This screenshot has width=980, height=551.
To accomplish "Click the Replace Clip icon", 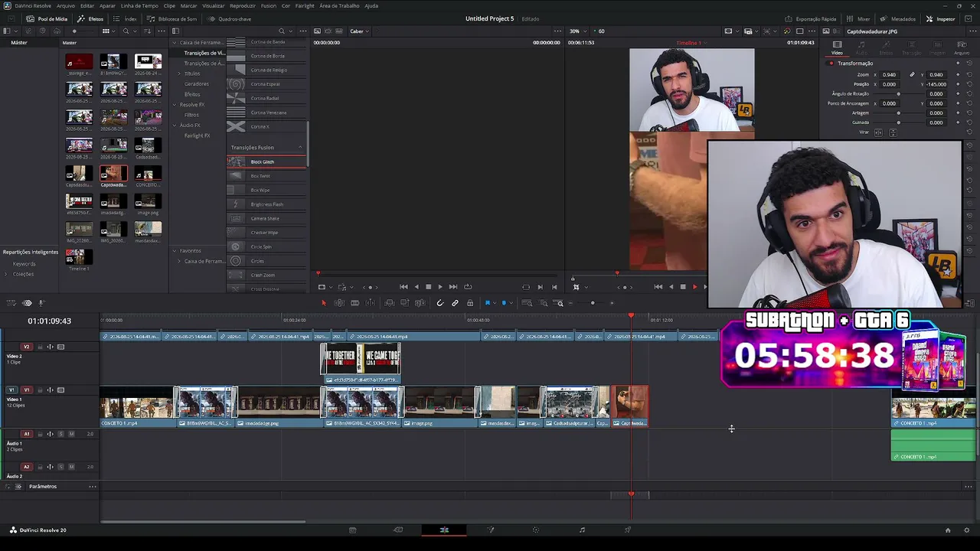I will [x=420, y=303].
